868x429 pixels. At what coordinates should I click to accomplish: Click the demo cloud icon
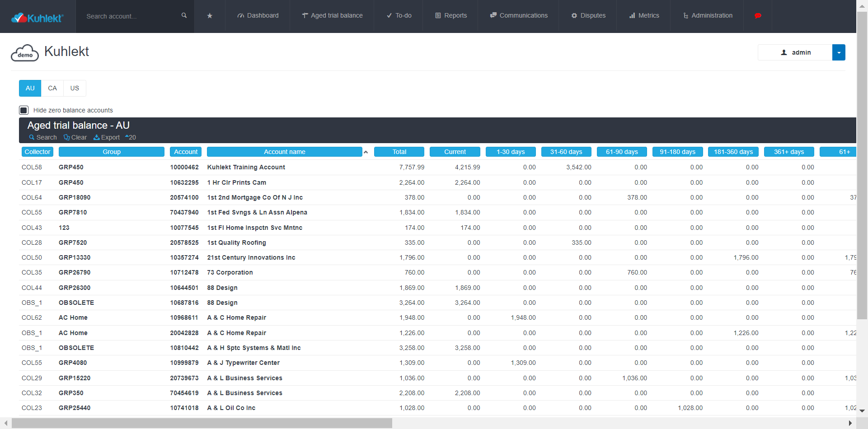point(25,53)
